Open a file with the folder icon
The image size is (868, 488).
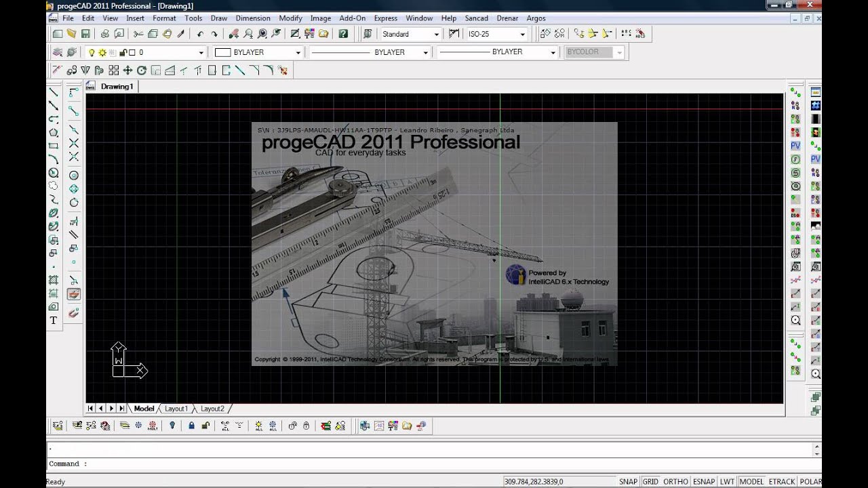click(x=71, y=34)
